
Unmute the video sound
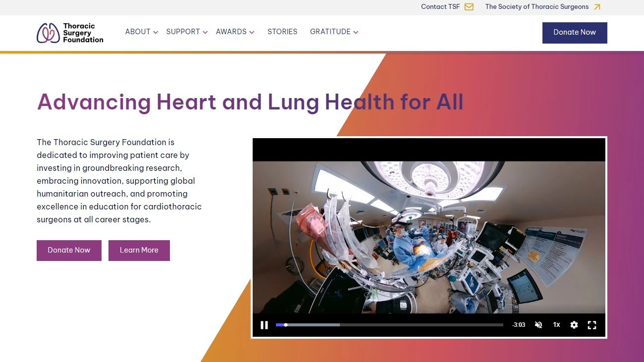click(x=538, y=325)
